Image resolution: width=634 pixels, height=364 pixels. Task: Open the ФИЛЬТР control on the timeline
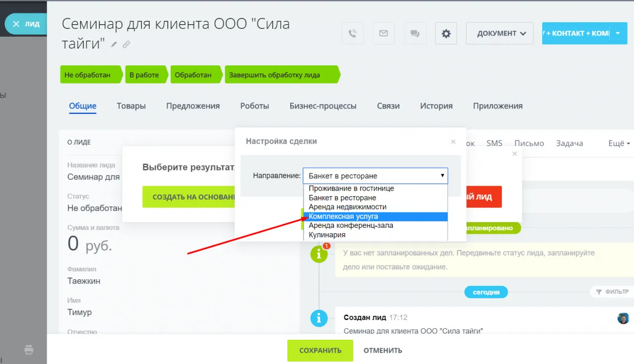point(613,292)
